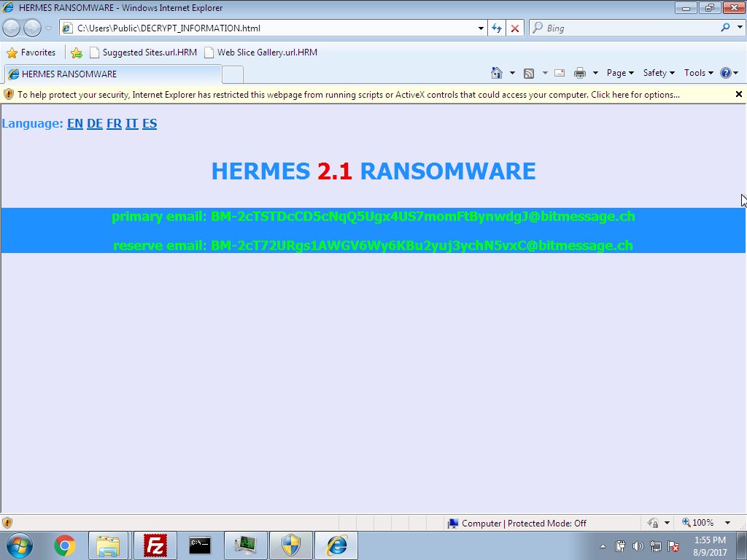This screenshot has width=747, height=560.
Task: Click the reserve email bitmessage address
Action: 422,246
